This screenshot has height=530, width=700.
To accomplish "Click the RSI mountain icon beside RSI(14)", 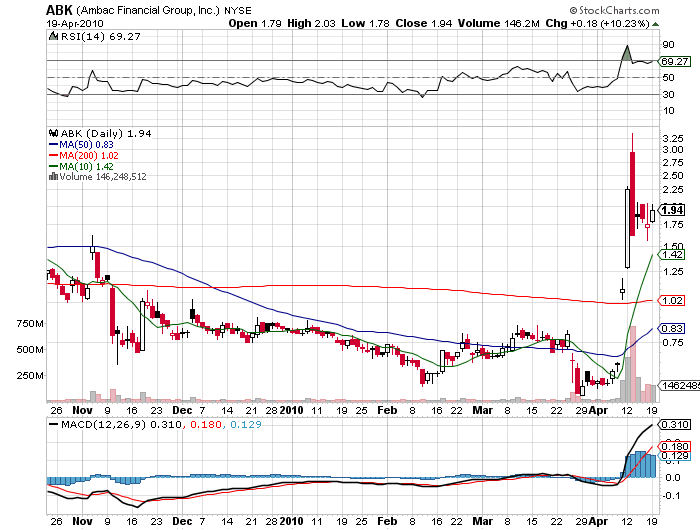I will coord(53,36).
